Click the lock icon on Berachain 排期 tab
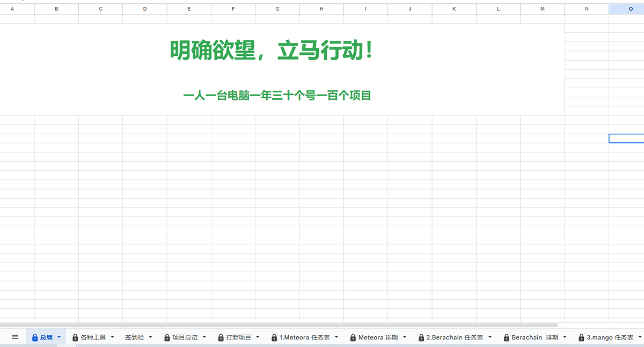 [507, 337]
